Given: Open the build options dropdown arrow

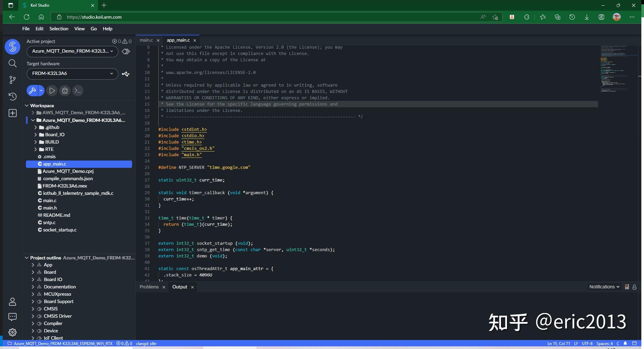Looking at the screenshot, I should tap(41, 91).
